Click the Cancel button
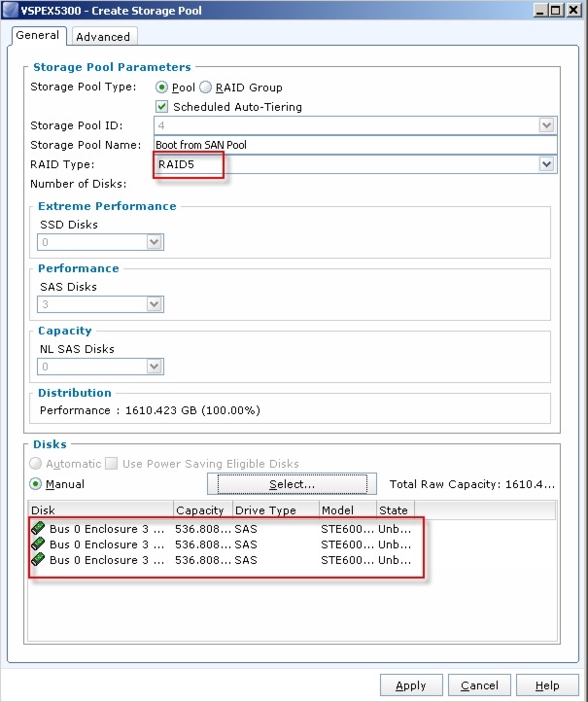This screenshot has height=702, width=588. tap(479, 685)
